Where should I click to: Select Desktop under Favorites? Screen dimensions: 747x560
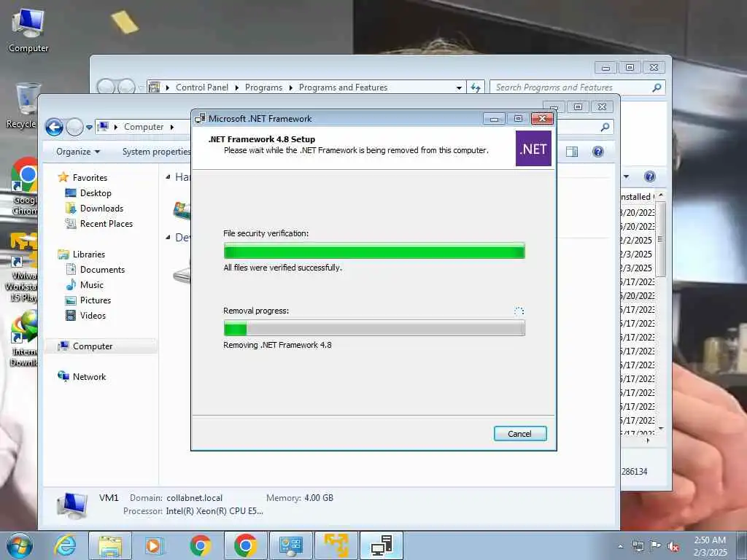96,192
